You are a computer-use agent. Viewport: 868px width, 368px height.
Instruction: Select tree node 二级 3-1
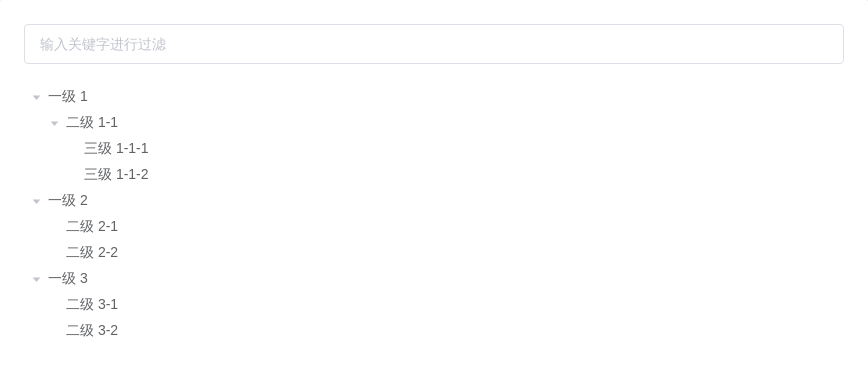tap(92, 304)
